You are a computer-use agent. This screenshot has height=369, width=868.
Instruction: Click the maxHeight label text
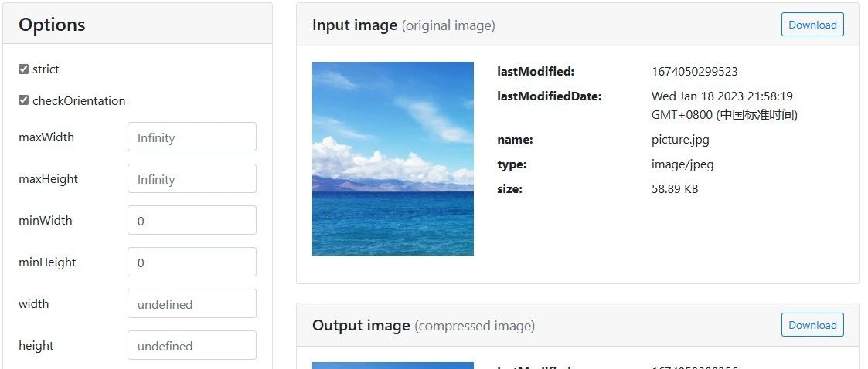click(x=48, y=178)
